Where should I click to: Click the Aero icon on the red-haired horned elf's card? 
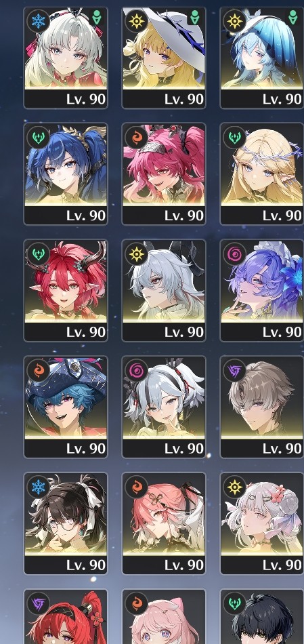coord(39,254)
